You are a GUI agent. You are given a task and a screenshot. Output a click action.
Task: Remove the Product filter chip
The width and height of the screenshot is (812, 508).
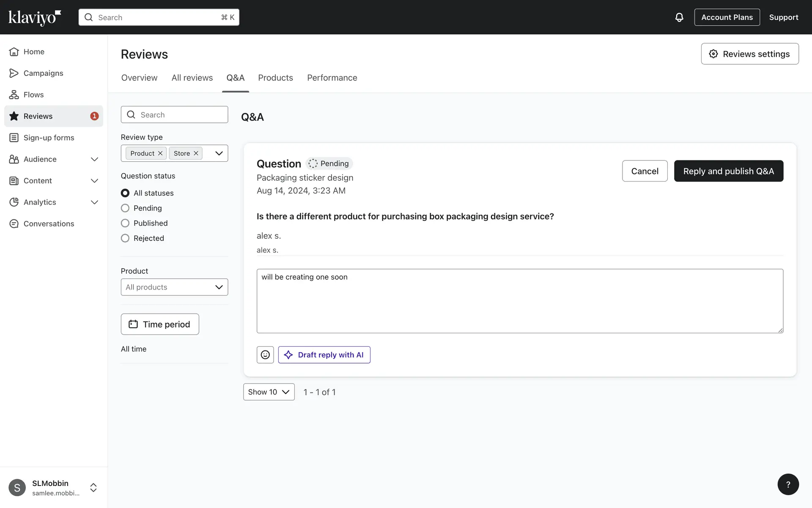coord(160,153)
